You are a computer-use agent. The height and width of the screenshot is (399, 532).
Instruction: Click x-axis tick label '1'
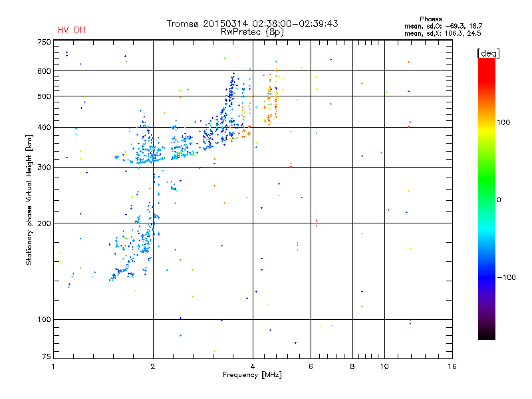point(53,366)
